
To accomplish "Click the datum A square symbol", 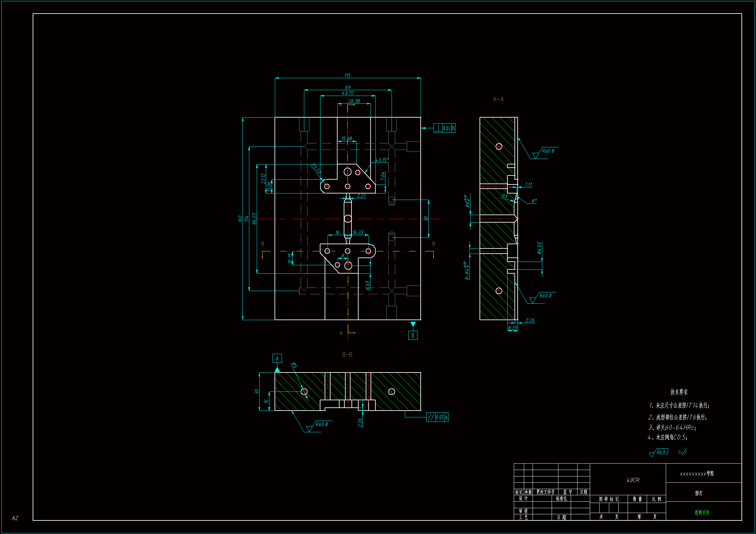I will pos(277,358).
